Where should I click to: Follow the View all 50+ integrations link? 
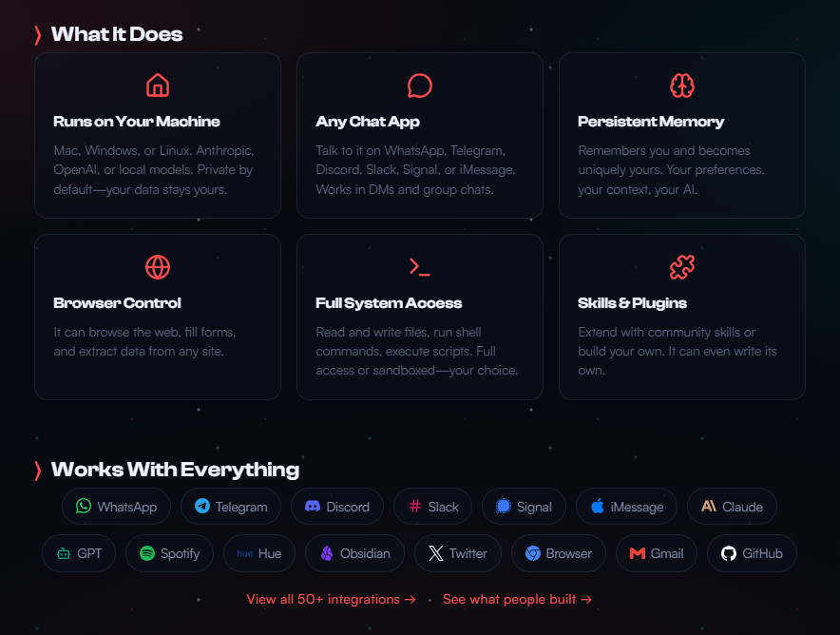coord(331,600)
